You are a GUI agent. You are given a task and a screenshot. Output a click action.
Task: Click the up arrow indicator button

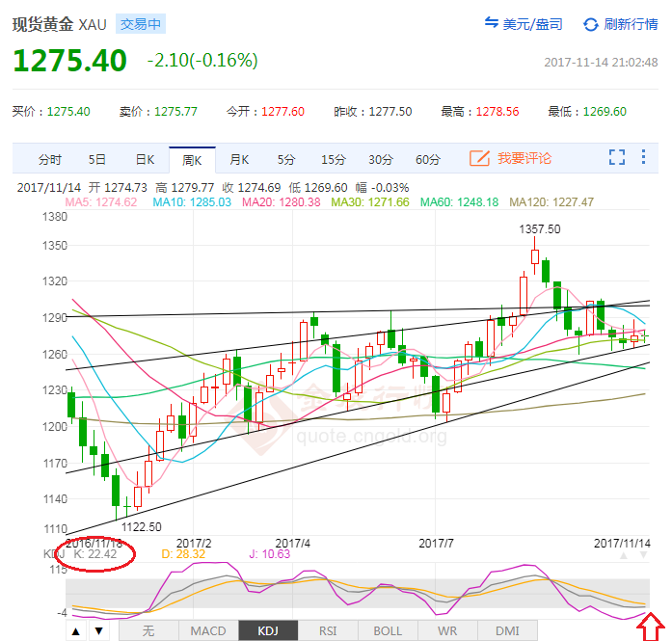(x=77, y=631)
